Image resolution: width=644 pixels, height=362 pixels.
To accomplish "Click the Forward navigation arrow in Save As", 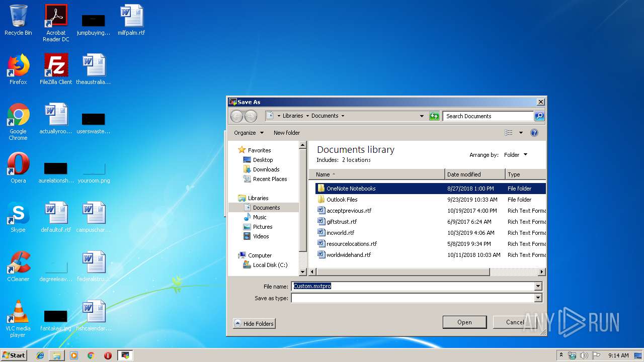I will (251, 116).
